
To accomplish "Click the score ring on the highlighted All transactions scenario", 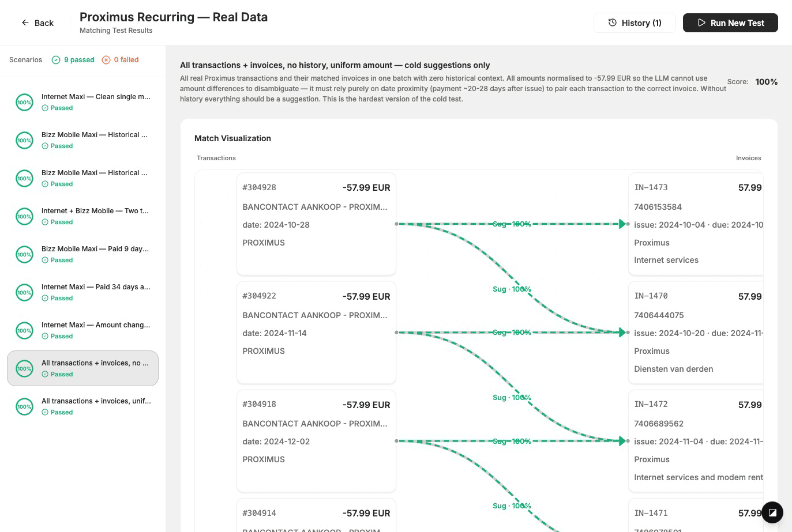I will point(24,368).
